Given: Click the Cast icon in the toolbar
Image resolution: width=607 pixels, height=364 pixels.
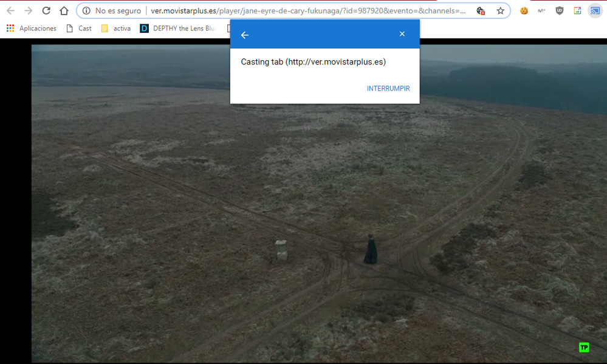Looking at the screenshot, I should point(595,10).
